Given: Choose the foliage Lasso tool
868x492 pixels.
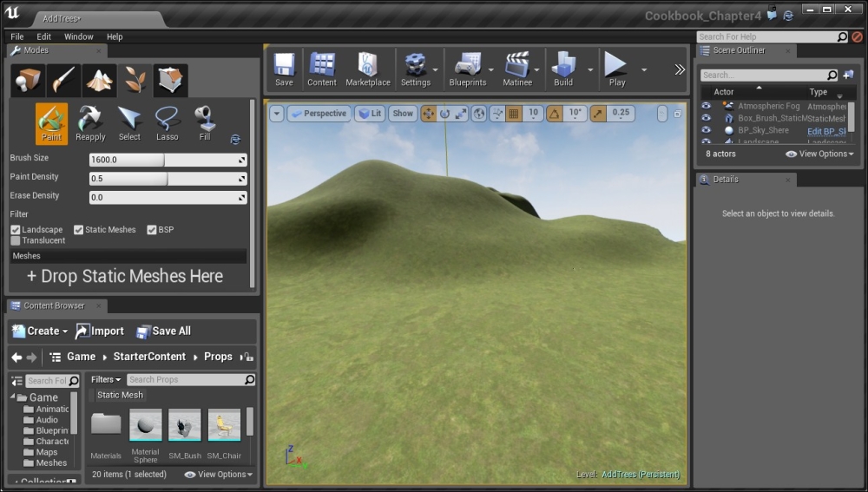Looking at the screenshot, I should coord(168,124).
